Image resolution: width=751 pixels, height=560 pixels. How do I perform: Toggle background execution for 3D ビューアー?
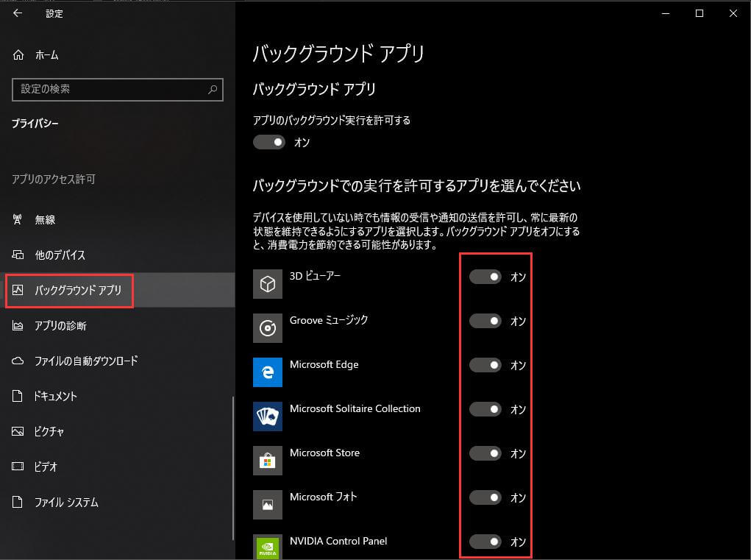(485, 277)
